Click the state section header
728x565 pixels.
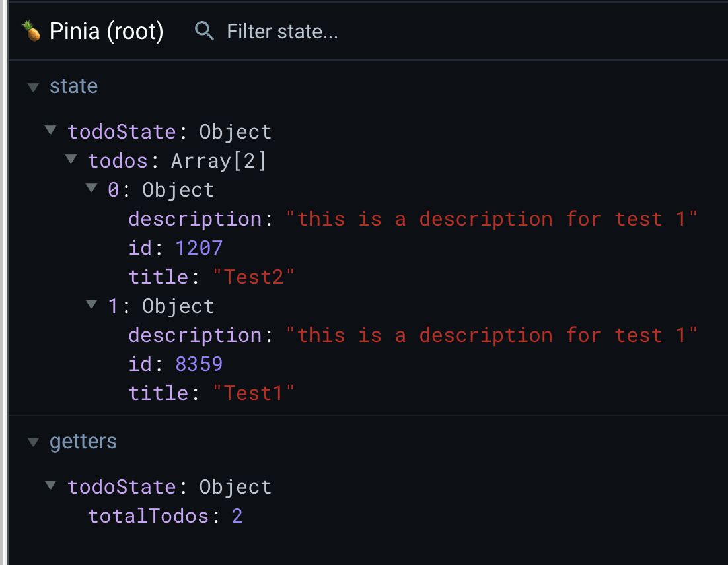[73, 86]
